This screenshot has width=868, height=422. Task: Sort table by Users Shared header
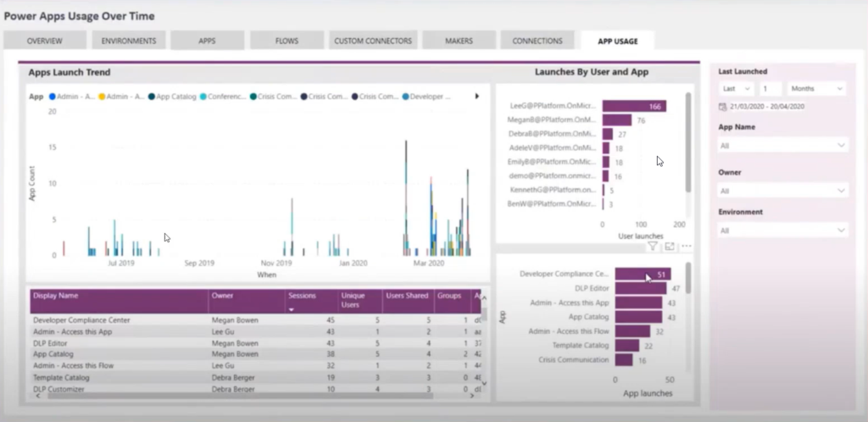[408, 301]
